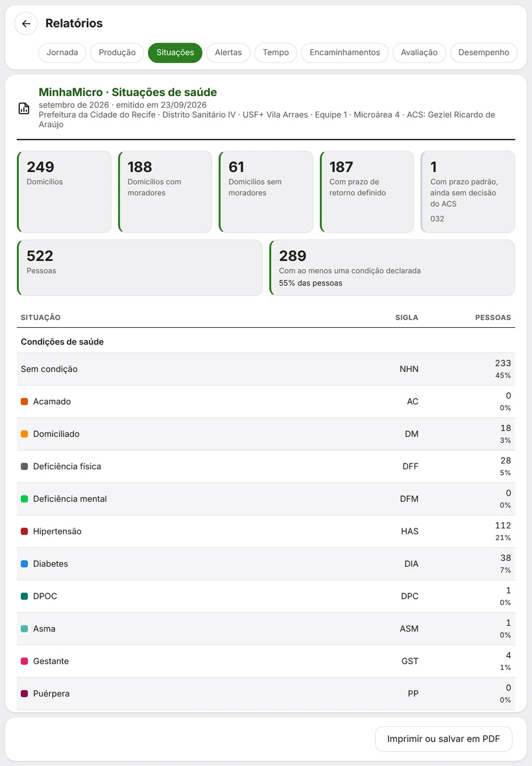The image size is (532, 766).
Task: Click the SITUAÇÃO column header
Action: [40, 317]
